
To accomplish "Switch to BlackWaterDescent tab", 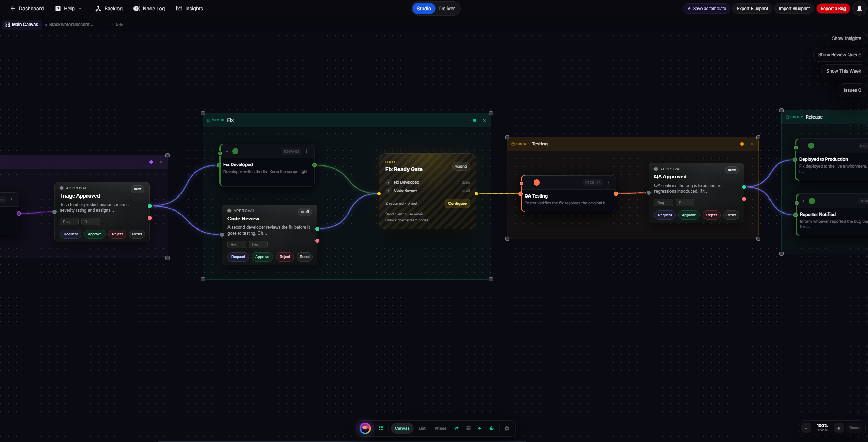I will click(69, 25).
